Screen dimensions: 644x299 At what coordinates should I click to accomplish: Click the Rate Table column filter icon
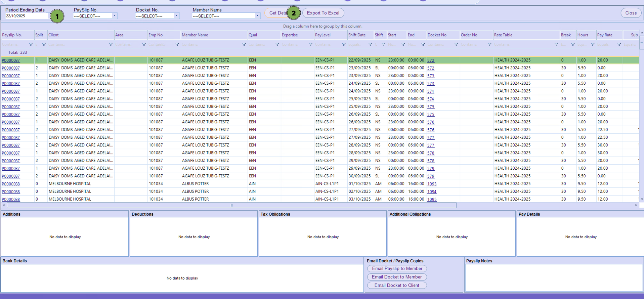point(556,44)
